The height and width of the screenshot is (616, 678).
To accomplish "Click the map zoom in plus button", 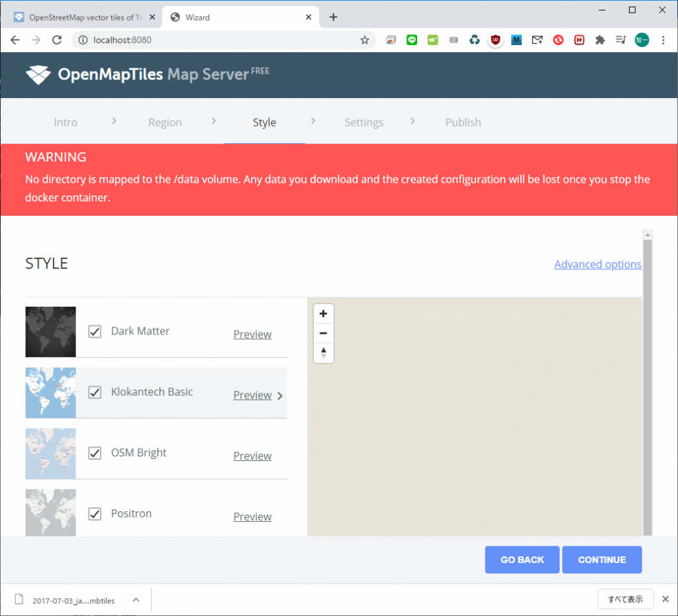I will pyautogui.click(x=323, y=314).
